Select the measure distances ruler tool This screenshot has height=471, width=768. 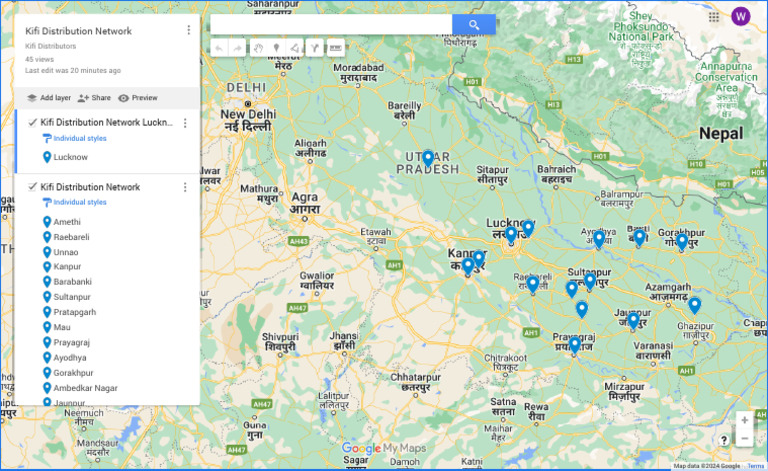(336, 48)
